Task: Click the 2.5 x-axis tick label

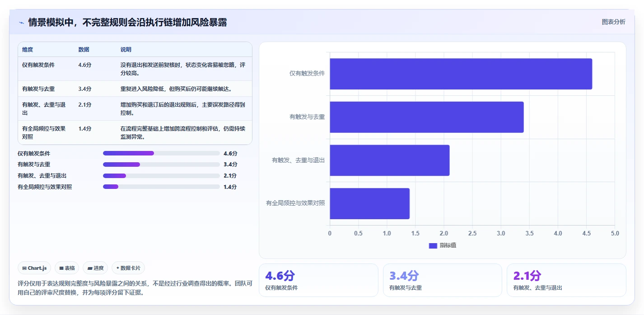Action: pyautogui.click(x=472, y=234)
